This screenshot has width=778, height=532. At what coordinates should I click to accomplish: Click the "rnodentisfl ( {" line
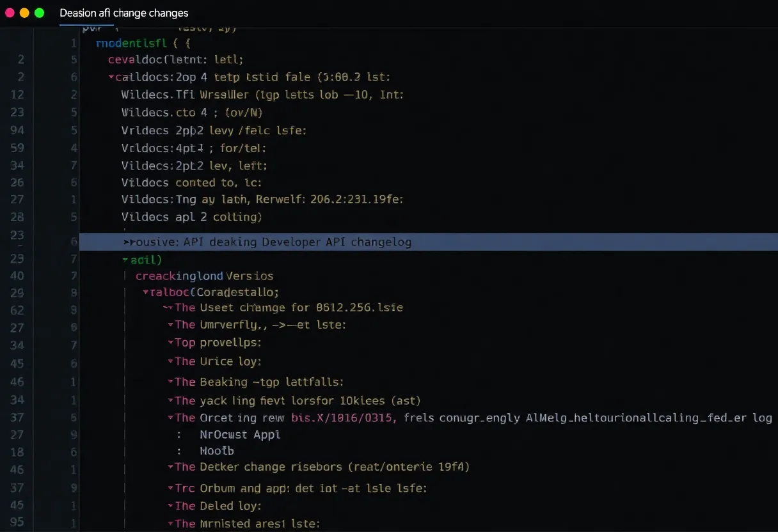click(x=143, y=43)
